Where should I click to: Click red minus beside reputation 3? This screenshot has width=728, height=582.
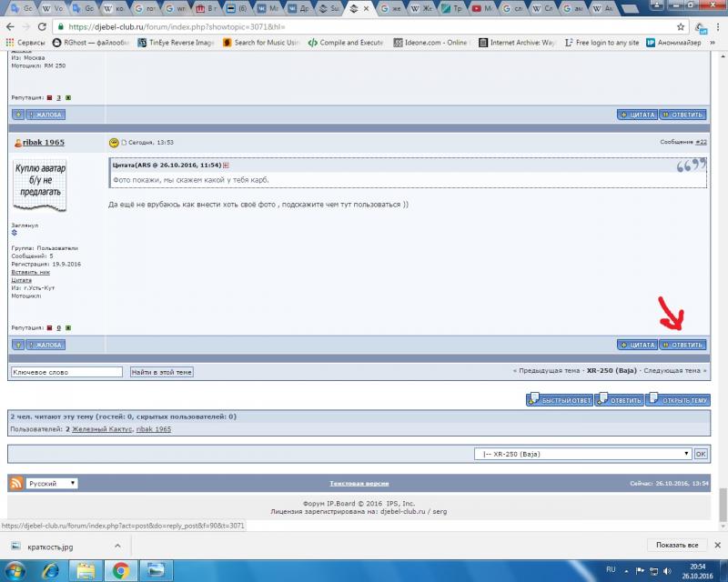click(x=50, y=97)
